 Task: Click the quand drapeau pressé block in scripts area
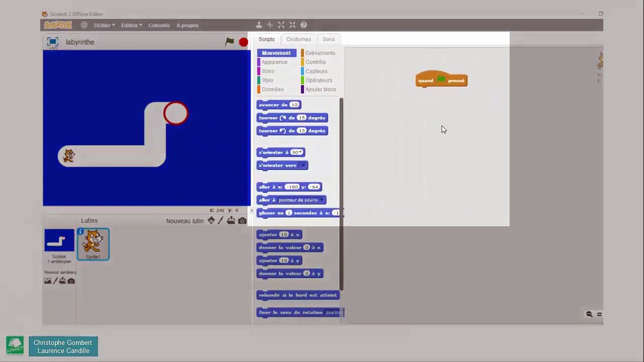pos(441,79)
